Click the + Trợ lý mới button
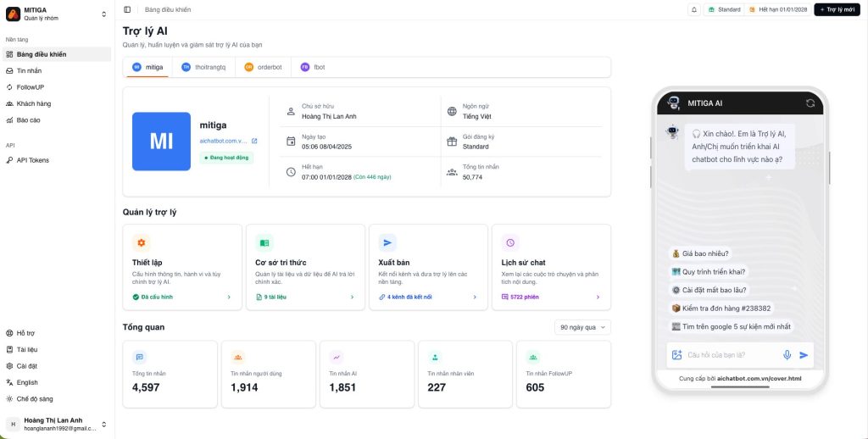This screenshot has height=439, width=868. (837, 9)
